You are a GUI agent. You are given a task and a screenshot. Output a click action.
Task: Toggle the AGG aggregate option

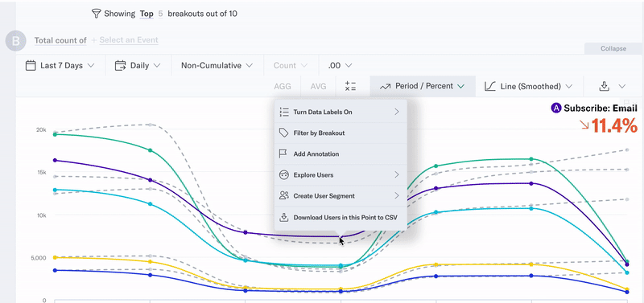[283, 87]
